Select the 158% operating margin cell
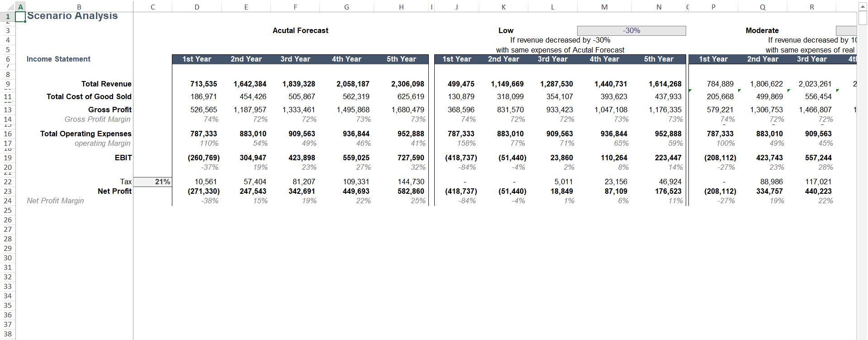The width and height of the screenshot is (868, 340). coord(466,143)
